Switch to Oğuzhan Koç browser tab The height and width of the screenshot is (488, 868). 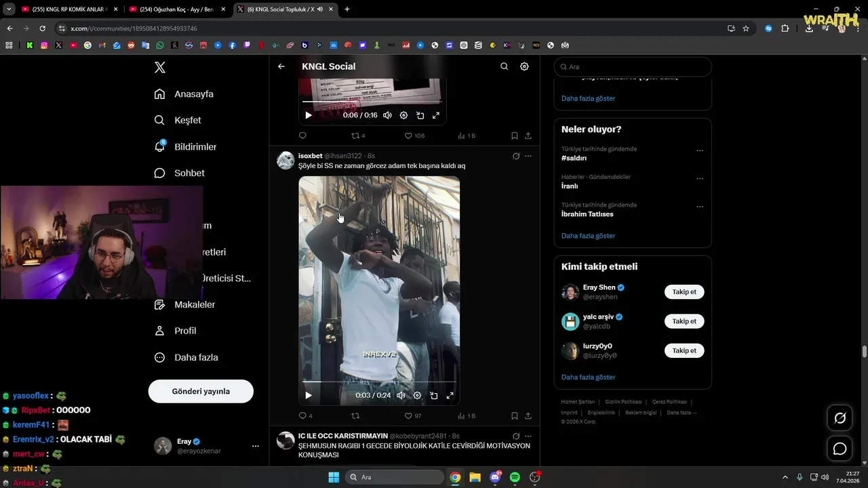pos(176,9)
